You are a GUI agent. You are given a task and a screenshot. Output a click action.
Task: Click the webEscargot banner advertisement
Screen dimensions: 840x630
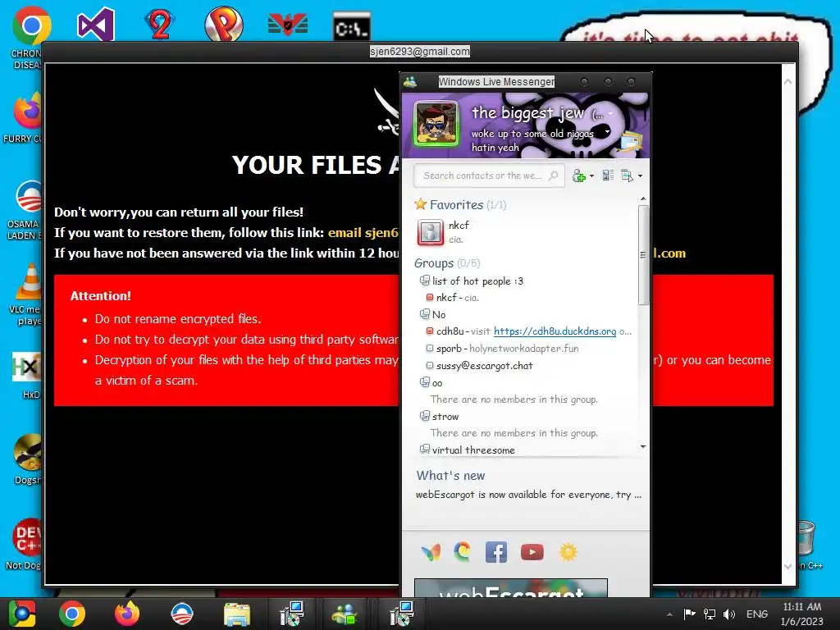[511, 587]
